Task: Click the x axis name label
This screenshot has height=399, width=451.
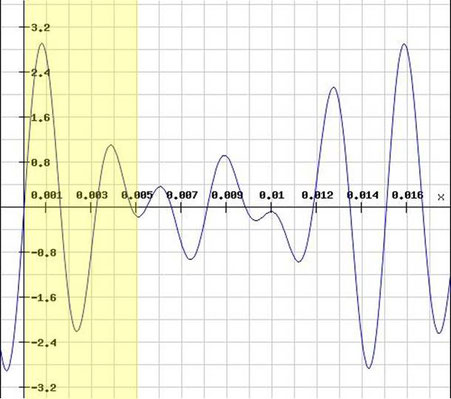Action: coord(441,197)
